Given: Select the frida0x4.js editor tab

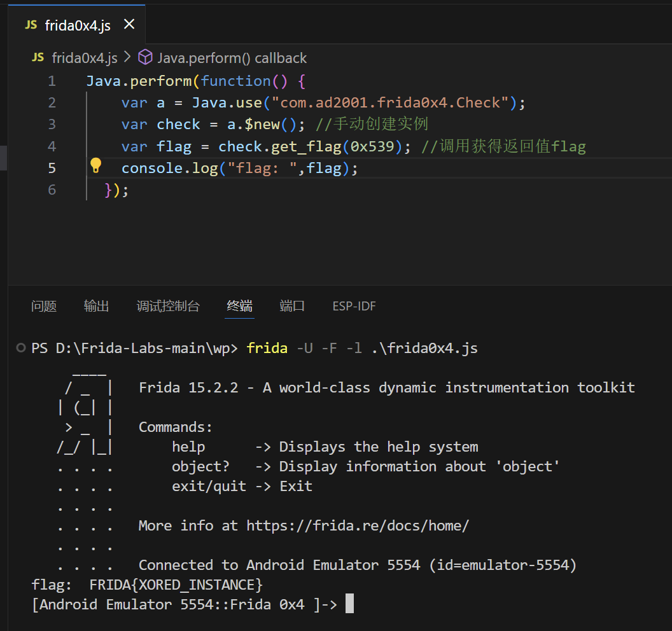Looking at the screenshot, I should [77, 25].
